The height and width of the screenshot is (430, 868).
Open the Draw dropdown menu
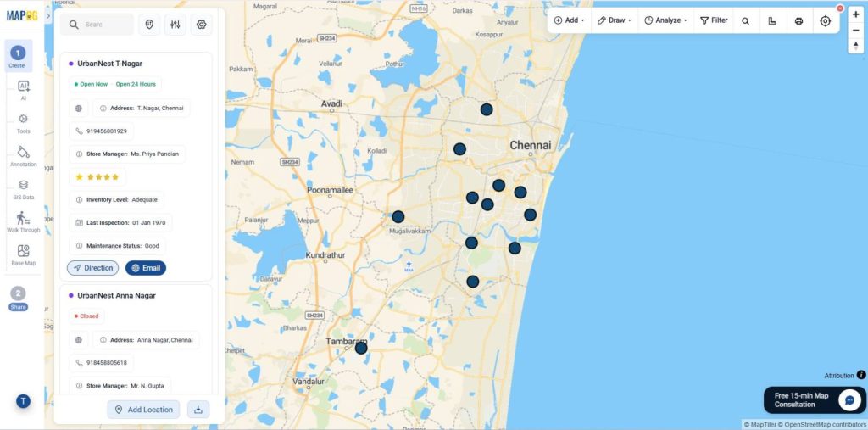pyautogui.click(x=615, y=20)
